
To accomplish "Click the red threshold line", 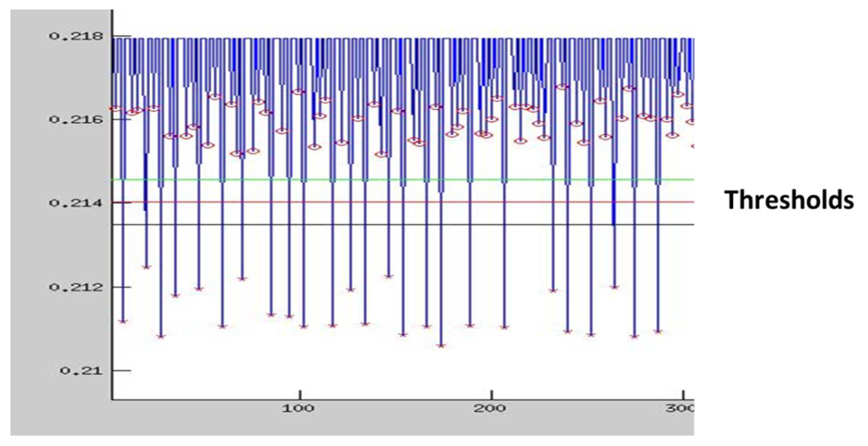I will 403,202.
